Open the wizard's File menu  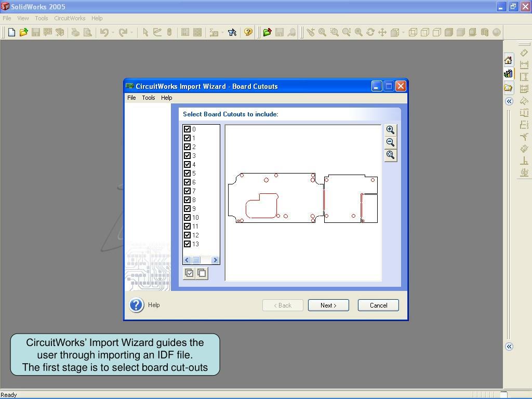click(x=131, y=98)
